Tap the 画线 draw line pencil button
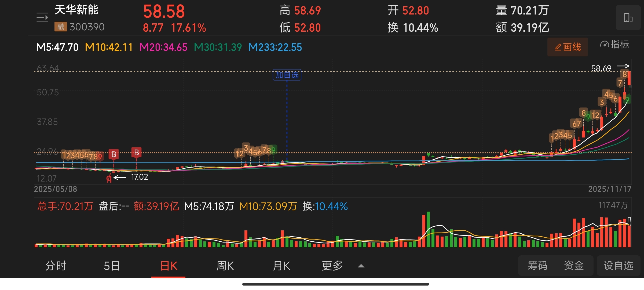 (568, 47)
